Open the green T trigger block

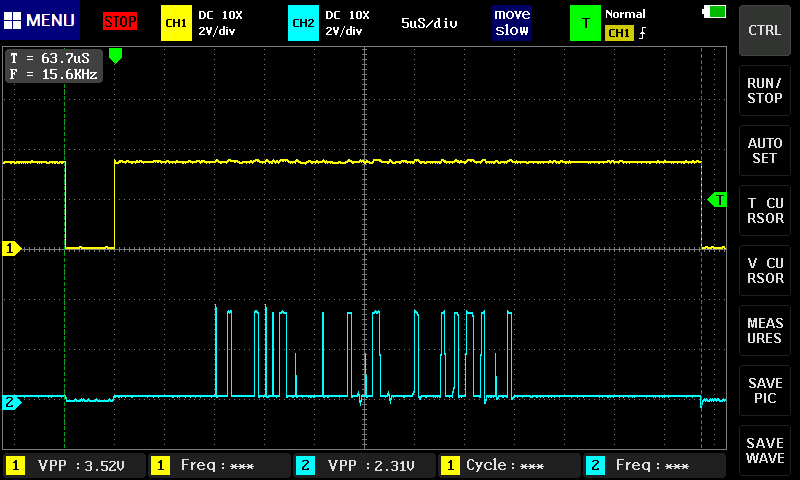tap(585, 23)
